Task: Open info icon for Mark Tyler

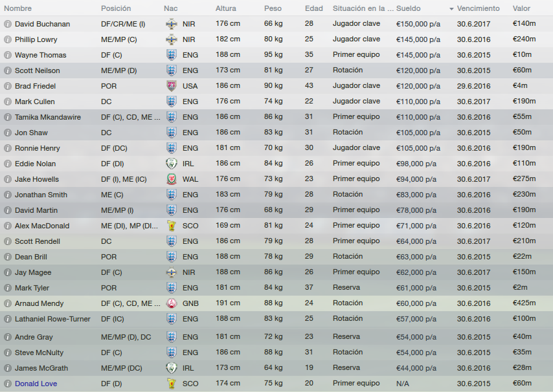Action: (7, 287)
